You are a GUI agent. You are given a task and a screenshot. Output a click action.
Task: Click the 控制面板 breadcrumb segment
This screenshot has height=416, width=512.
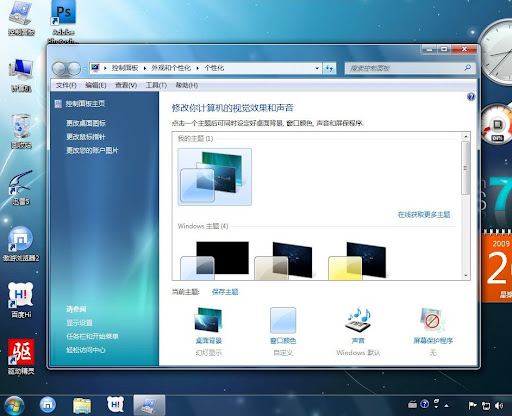[x=125, y=68]
